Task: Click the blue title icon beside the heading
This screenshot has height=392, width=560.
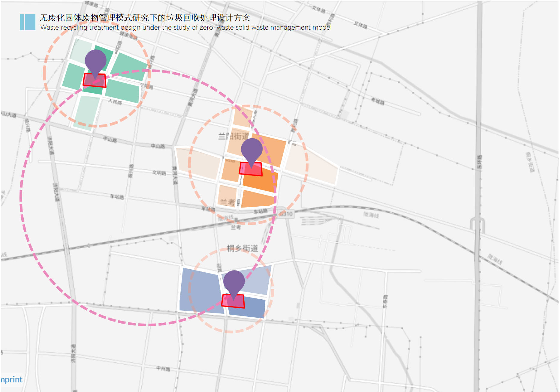Action: [28, 22]
